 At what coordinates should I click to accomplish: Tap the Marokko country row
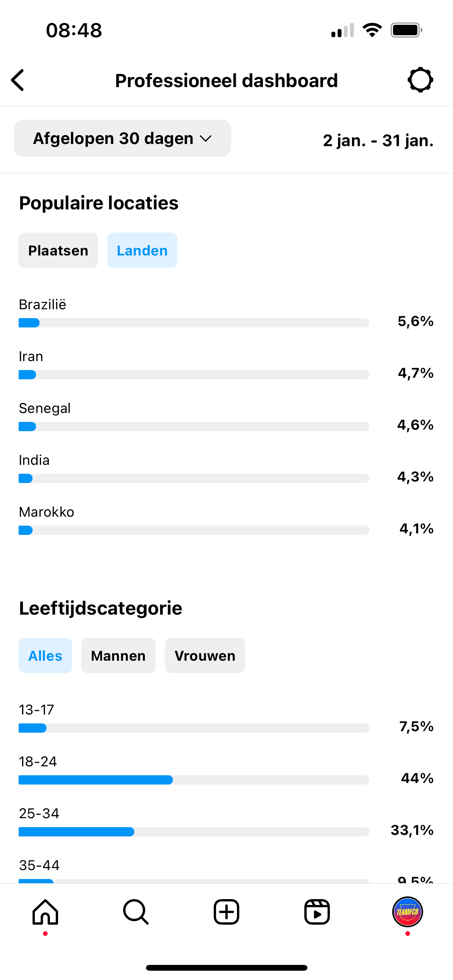tap(226, 520)
